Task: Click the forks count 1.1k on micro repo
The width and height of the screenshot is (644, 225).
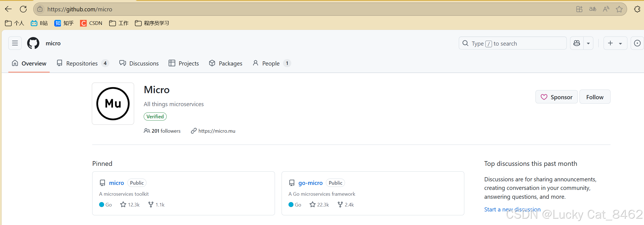Action: (x=156, y=205)
